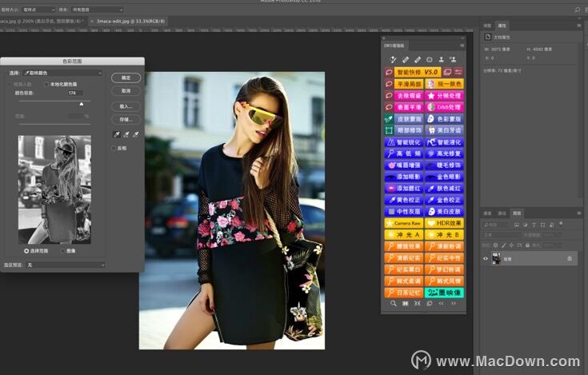The image size is (588, 375).
Task: Click the 美白牙齿 button
Action: [x=444, y=130]
